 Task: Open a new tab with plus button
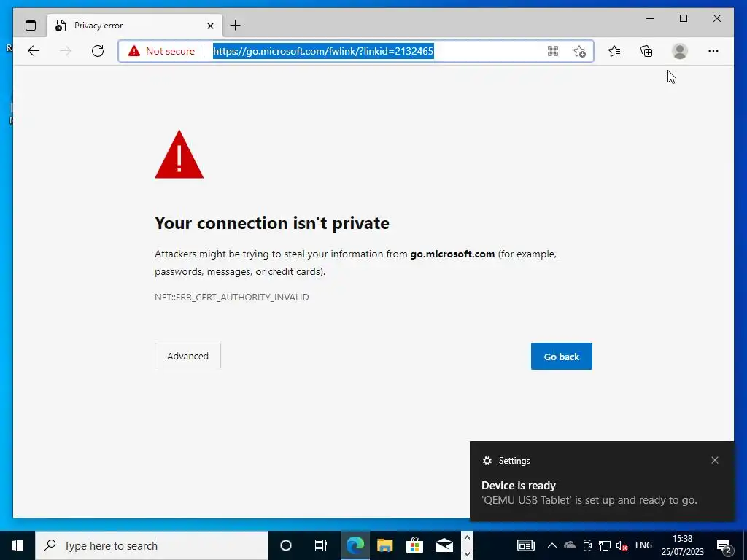coord(236,26)
